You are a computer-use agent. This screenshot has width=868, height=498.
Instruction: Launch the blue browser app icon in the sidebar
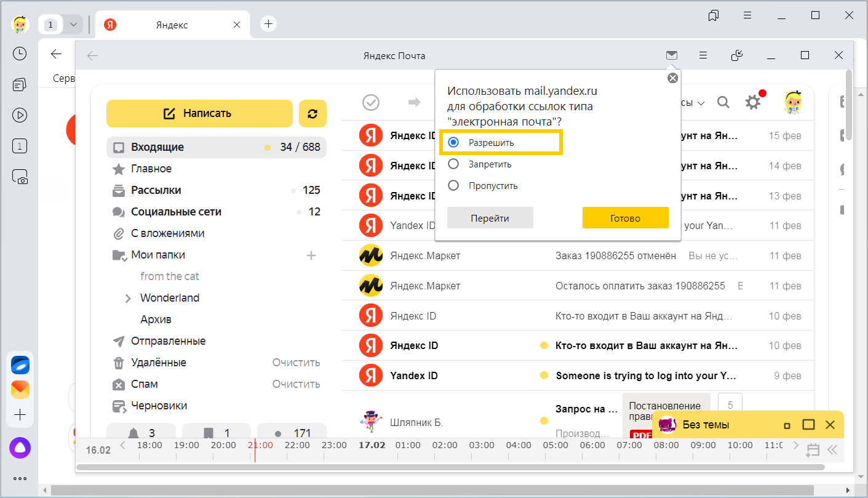[x=20, y=365]
